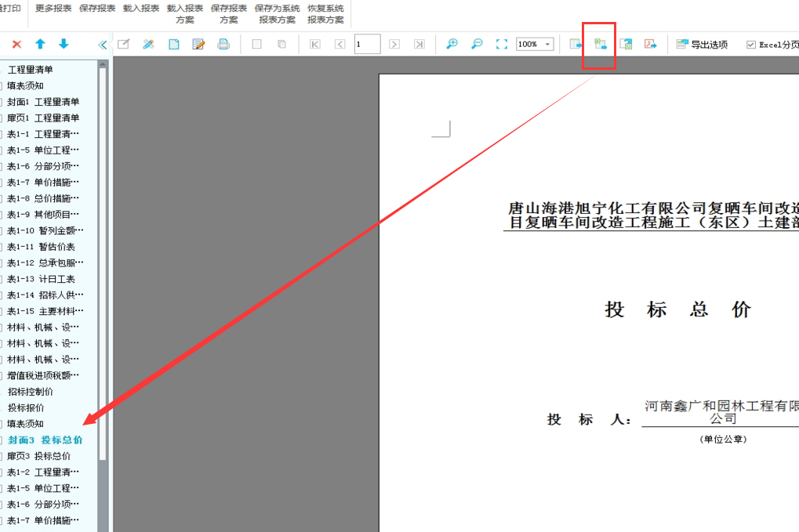The height and width of the screenshot is (532, 799).
Task: Click the green Excel file export icon
Action: 626,45
